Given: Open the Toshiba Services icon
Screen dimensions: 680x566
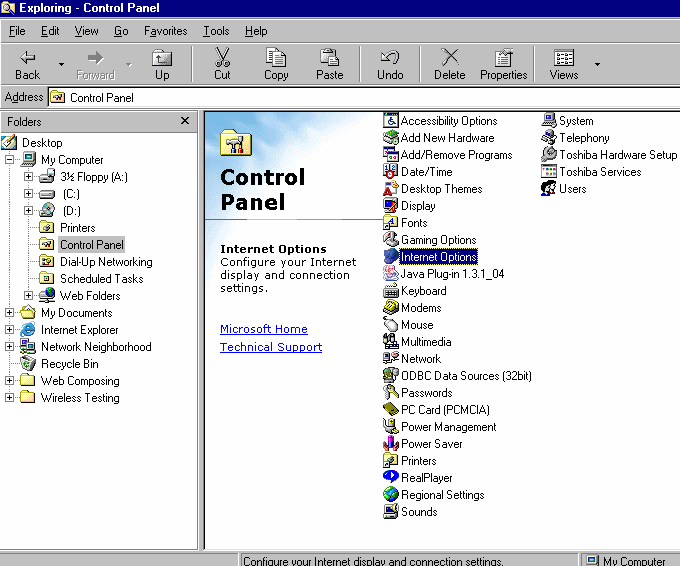Looking at the screenshot, I should click(x=549, y=171).
